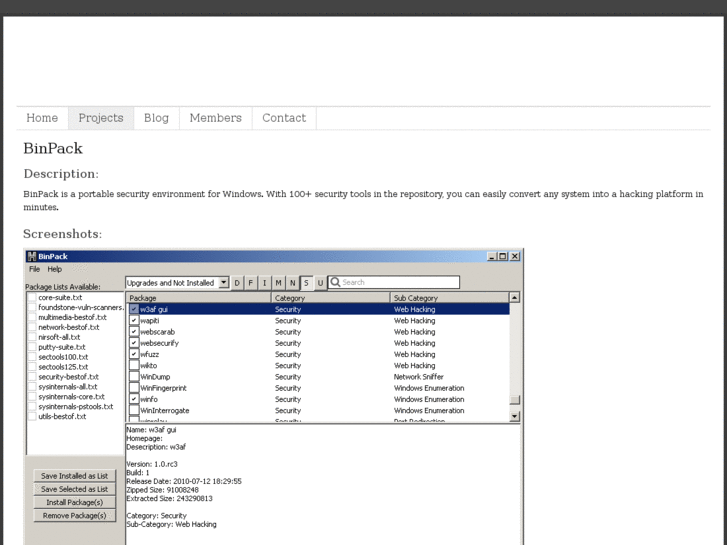Sort by the Category column header
The image size is (727, 545).
(x=331, y=298)
